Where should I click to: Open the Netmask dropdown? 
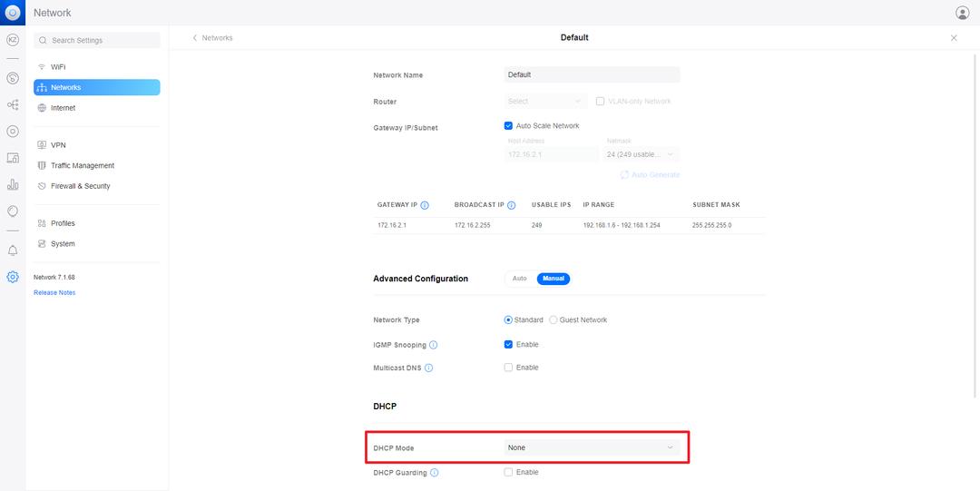click(642, 154)
